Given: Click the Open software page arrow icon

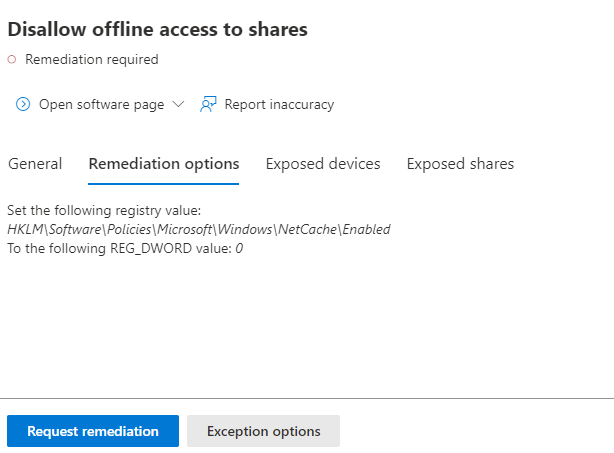Looking at the screenshot, I should click(23, 105).
